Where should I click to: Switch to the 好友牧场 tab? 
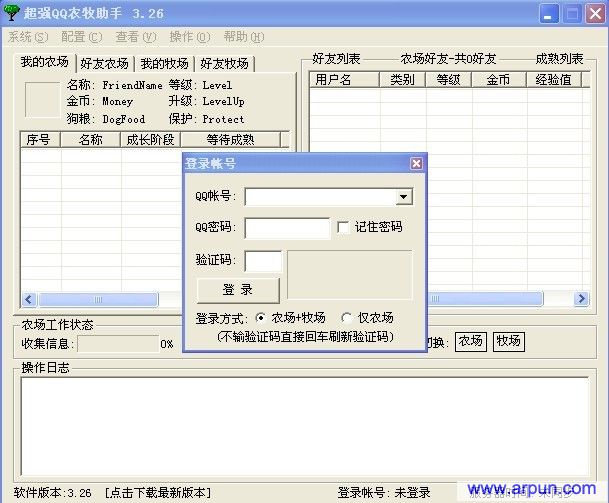[x=224, y=64]
